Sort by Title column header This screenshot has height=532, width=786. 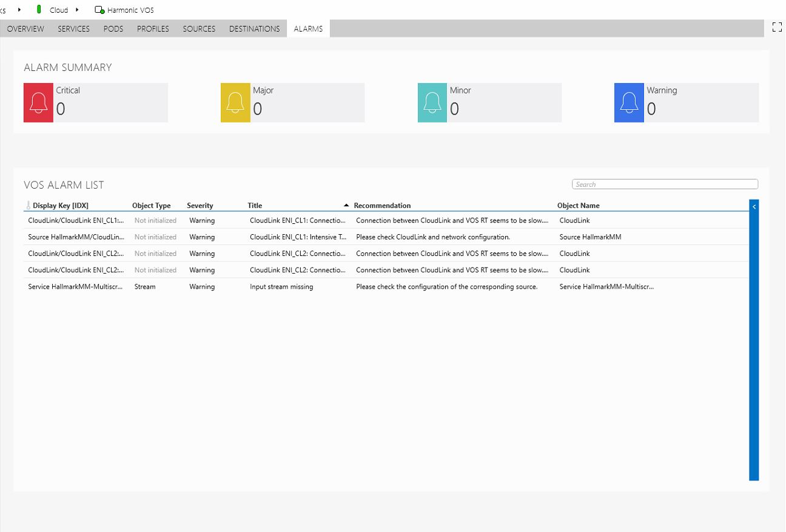click(255, 206)
